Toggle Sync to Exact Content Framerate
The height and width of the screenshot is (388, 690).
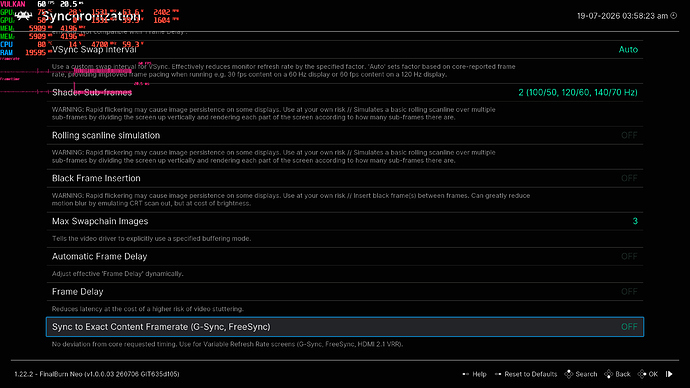pos(345,327)
